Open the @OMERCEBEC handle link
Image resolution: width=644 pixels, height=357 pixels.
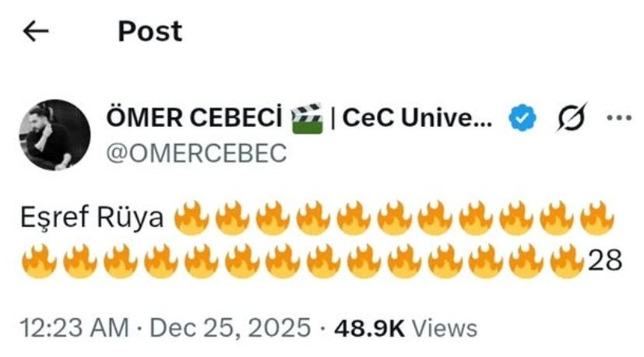coord(195,153)
